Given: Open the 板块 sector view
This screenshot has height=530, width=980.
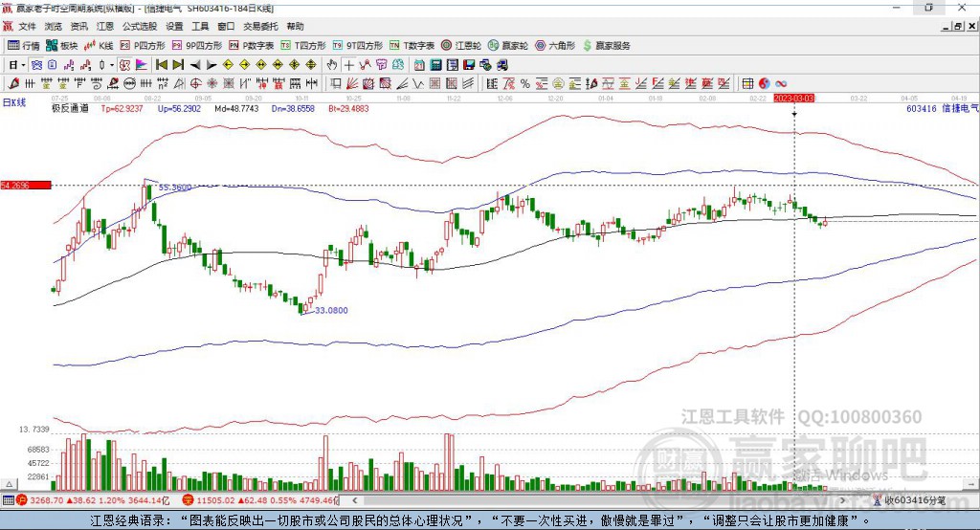Looking at the screenshot, I should (x=61, y=46).
